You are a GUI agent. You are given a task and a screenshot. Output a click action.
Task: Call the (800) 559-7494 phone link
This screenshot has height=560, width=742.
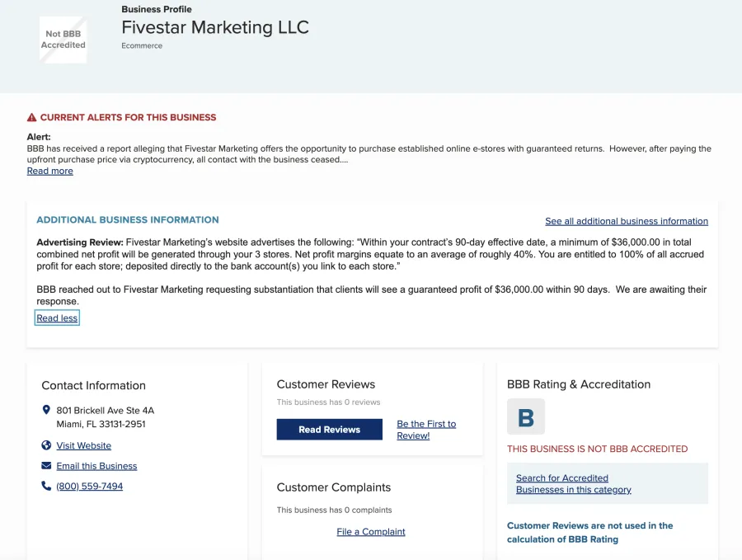89,486
